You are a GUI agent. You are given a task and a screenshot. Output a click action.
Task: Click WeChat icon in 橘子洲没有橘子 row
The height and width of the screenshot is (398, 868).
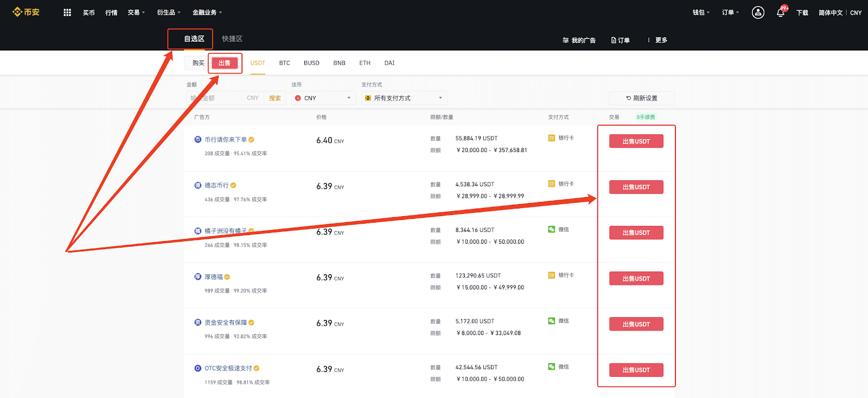(552, 229)
